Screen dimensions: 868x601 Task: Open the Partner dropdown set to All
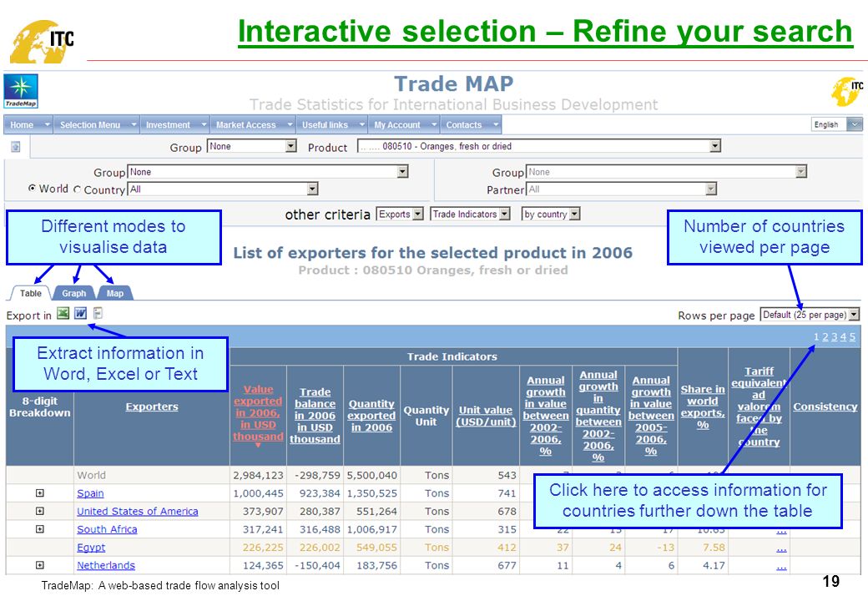point(622,189)
